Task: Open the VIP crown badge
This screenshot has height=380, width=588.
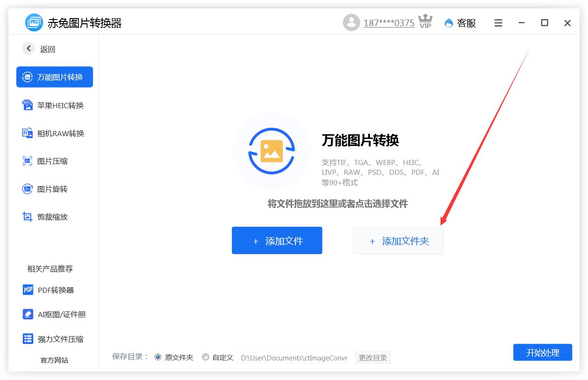Action: (x=425, y=21)
